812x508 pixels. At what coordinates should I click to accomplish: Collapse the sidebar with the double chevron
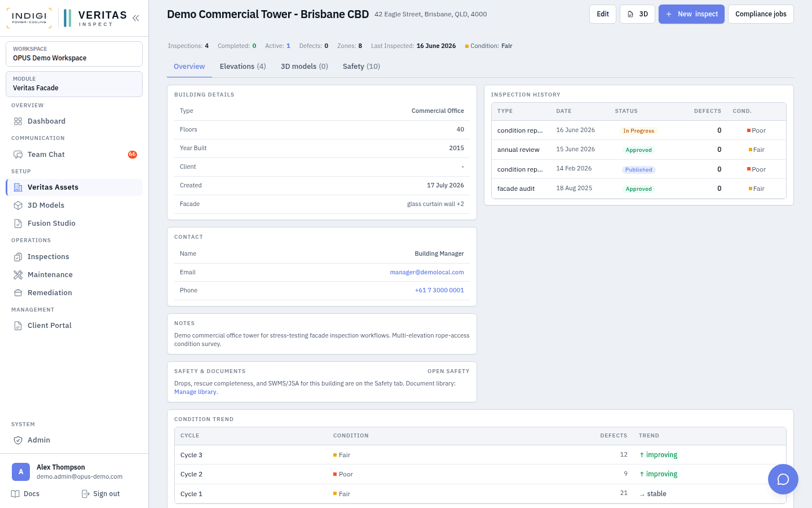(x=136, y=18)
